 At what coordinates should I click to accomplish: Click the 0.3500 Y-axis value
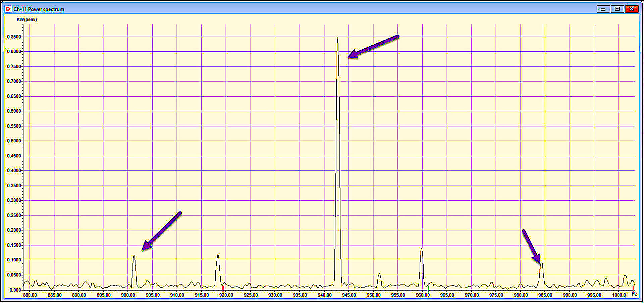[14, 186]
